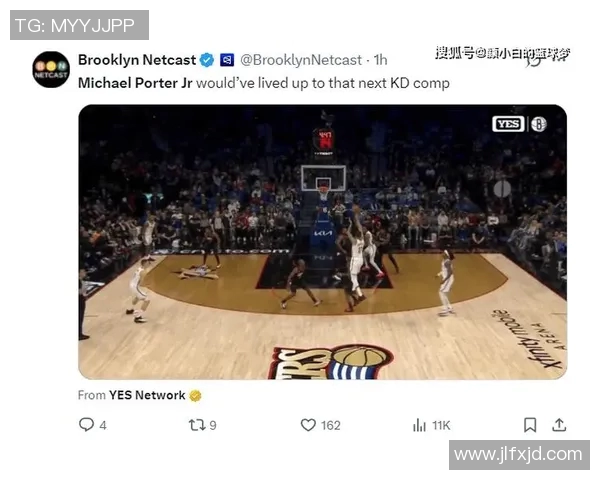Click the YES logo in video
600x480 pixels.
click(x=508, y=124)
